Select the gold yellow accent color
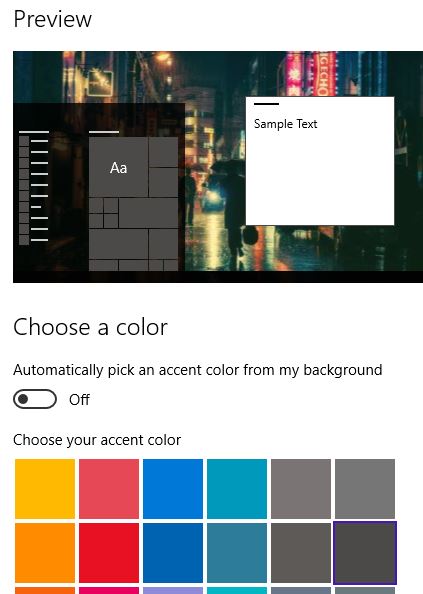 45,489
